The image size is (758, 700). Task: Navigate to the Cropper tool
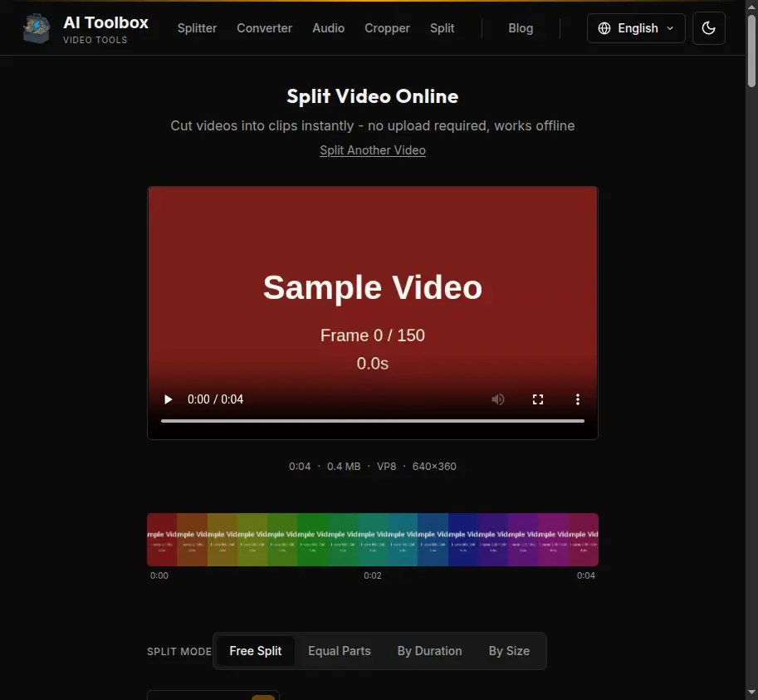click(x=387, y=28)
